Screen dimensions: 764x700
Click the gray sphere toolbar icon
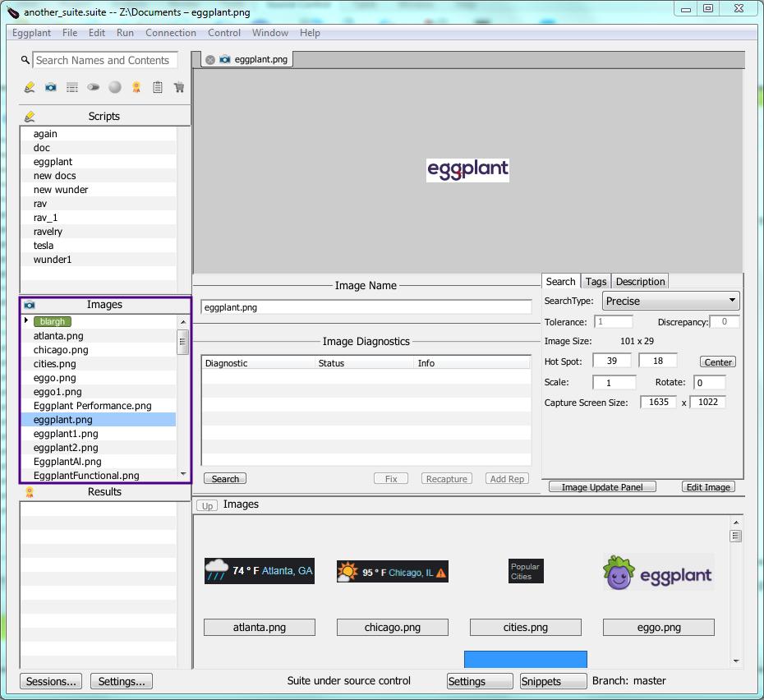[115, 87]
